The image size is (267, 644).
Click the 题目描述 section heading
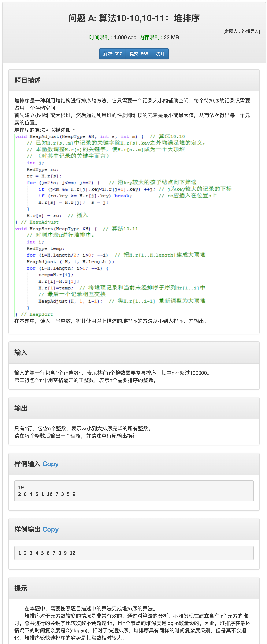point(27,80)
